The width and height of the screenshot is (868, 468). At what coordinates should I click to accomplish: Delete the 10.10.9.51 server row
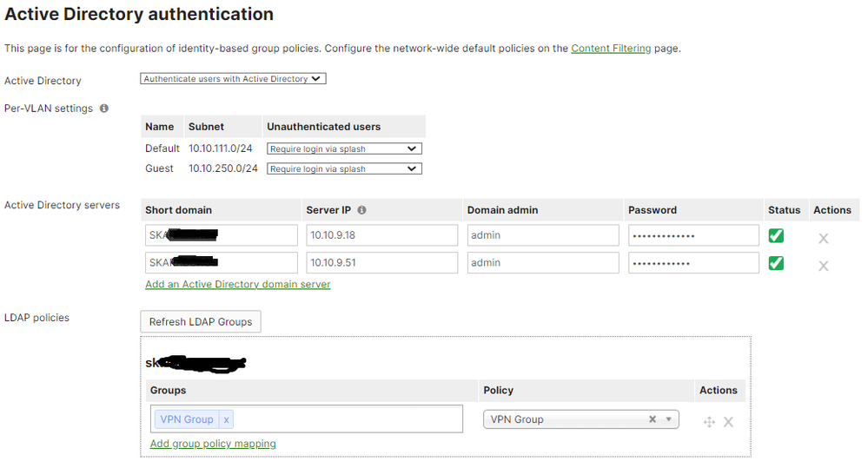click(824, 266)
